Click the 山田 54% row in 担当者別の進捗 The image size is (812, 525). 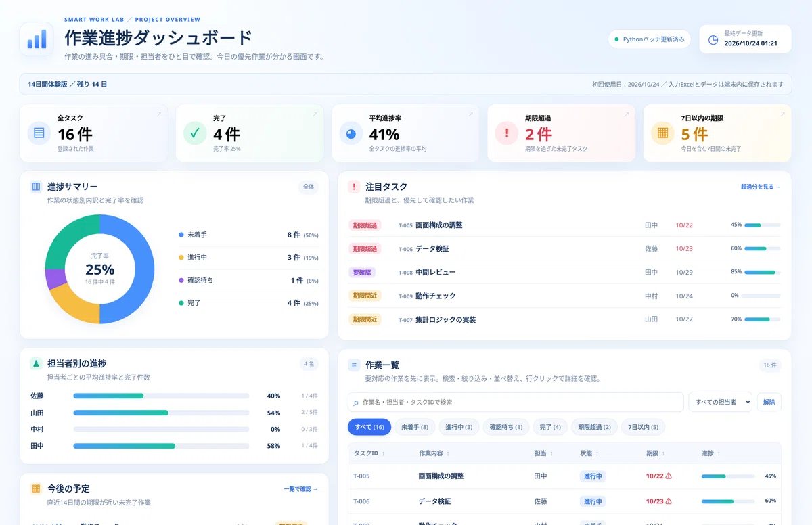[174, 413]
